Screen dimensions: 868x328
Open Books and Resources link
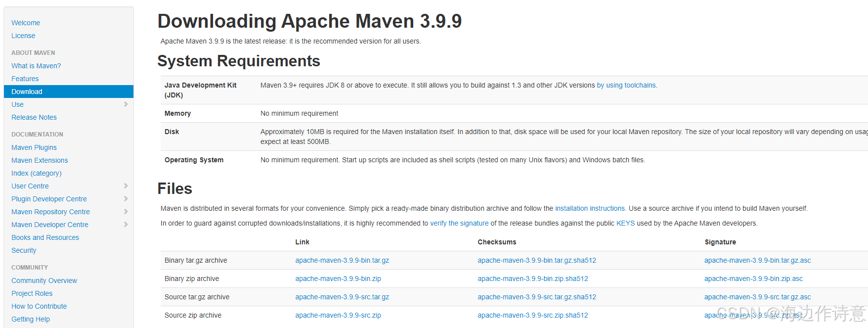45,237
